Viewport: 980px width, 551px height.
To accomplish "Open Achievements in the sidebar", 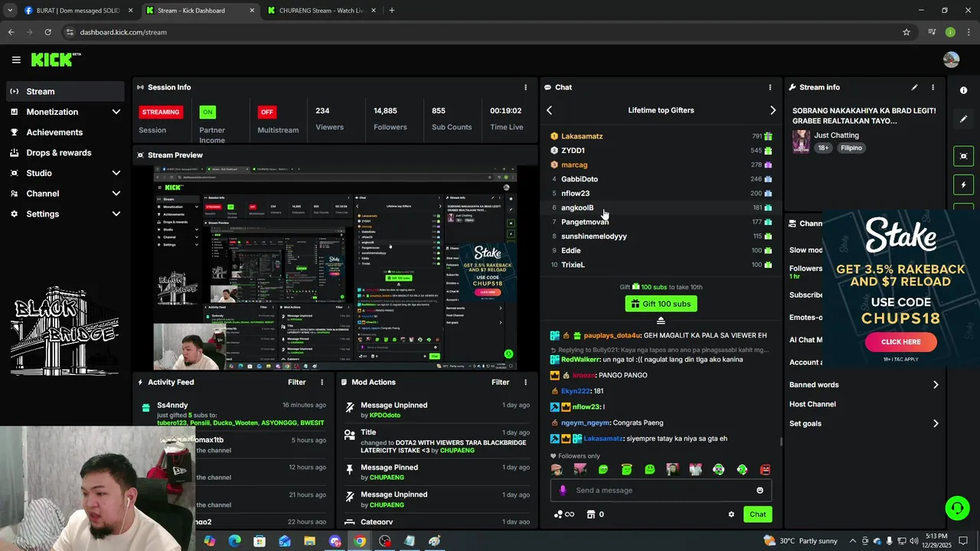I will pyautogui.click(x=65, y=132).
